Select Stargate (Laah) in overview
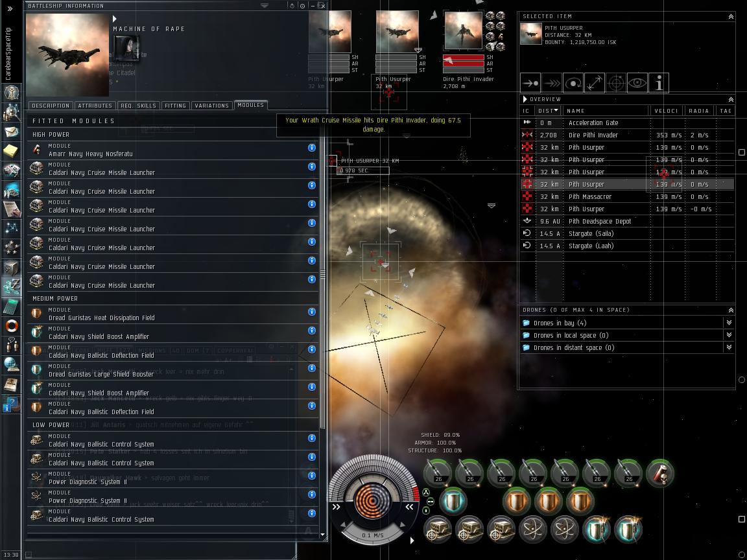This screenshot has width=747, height=560. (x=628, y=246)
